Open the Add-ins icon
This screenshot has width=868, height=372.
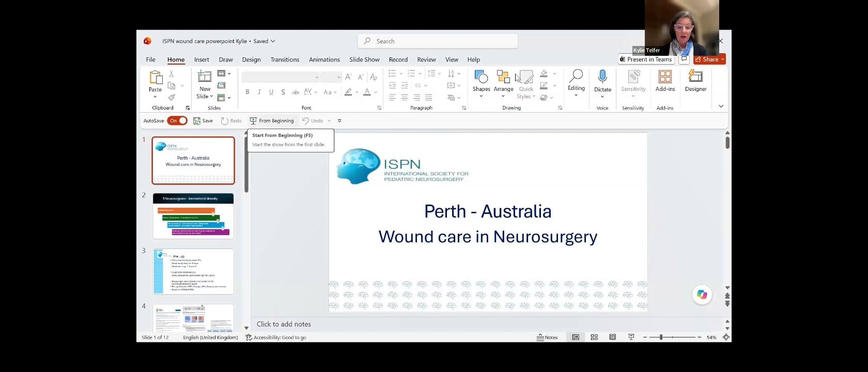pyautogui.click(x=665, y=77)
